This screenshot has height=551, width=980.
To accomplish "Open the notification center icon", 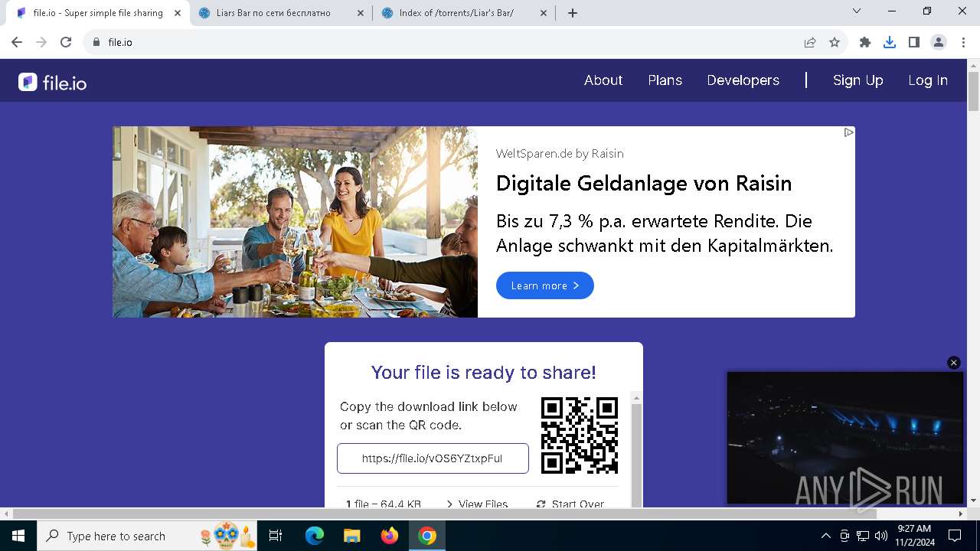I will click(955, 536).
